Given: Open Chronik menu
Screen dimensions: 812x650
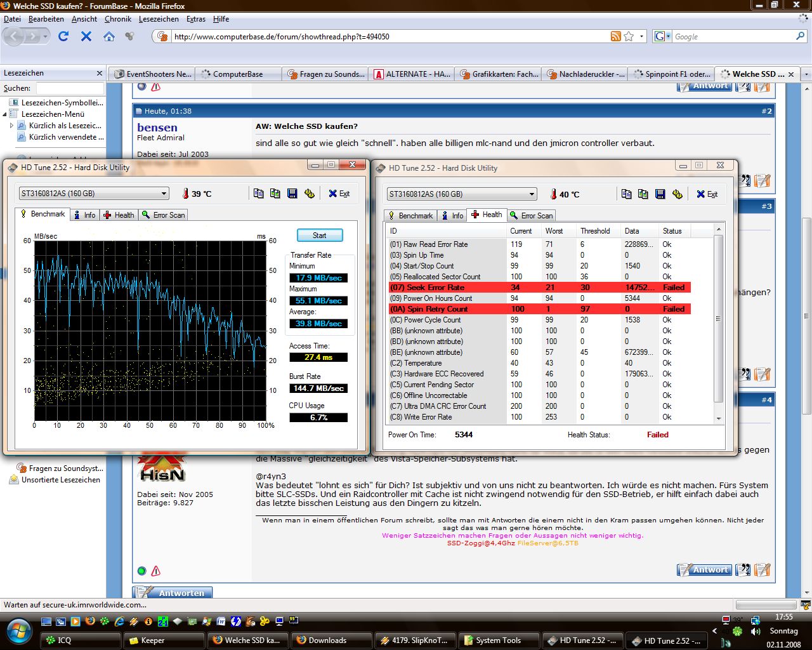Looking at the screenshot, I should point(118,19).
